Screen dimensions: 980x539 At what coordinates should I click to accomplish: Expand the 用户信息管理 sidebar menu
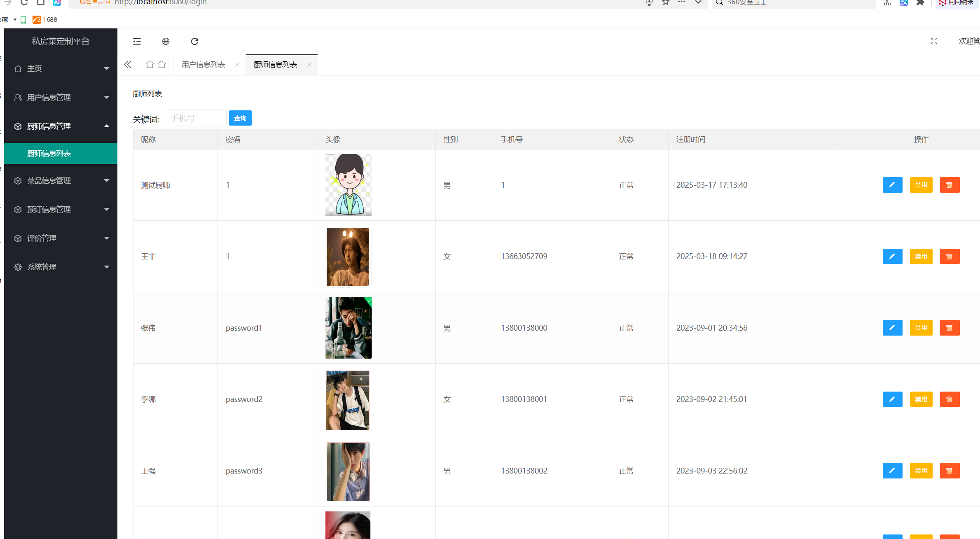click(x=61, y=98)
